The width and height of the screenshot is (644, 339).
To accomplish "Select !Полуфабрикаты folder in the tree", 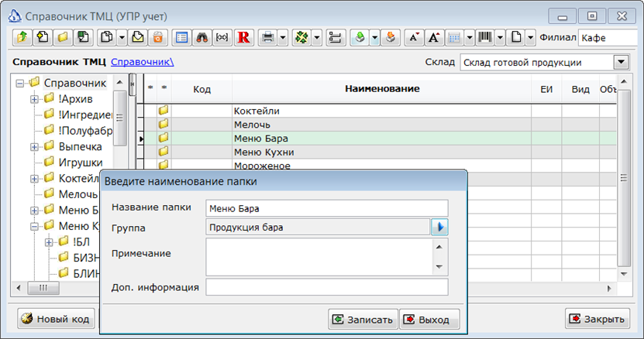I will coord(84,131).
